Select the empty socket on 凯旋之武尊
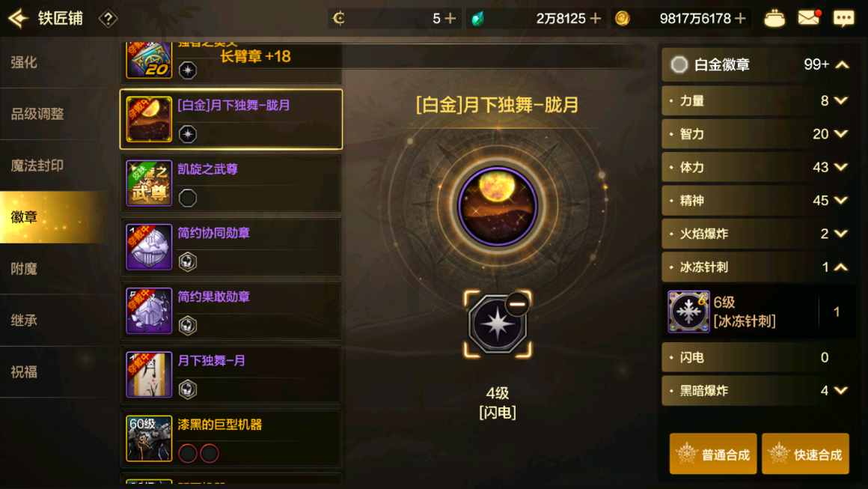The height and width of the screenshot is (489, 868). pos(188,198)
